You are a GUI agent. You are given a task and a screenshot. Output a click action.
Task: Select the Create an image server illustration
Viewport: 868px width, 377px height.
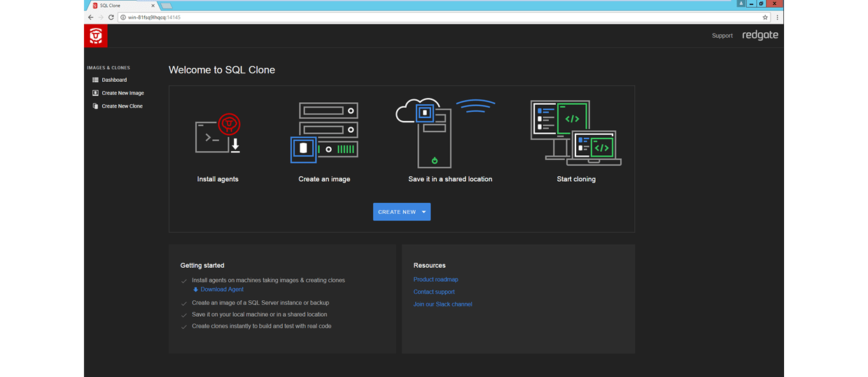pos(324,133)
